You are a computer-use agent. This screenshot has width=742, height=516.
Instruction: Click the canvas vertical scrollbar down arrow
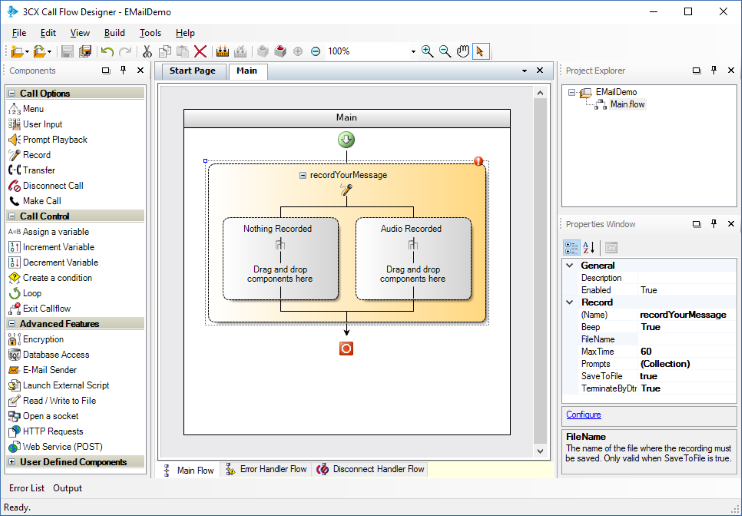(540, 452)
